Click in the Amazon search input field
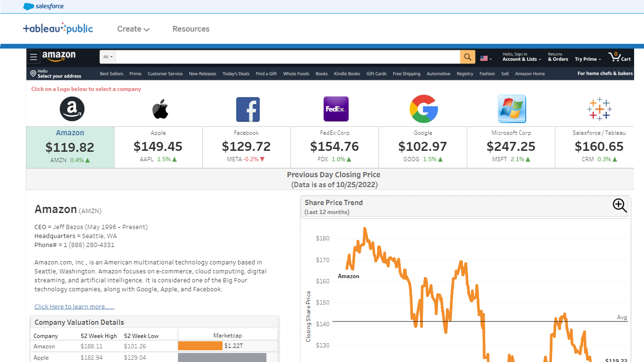644x362 pixels. pyautogui.click(x=288, y=57)
